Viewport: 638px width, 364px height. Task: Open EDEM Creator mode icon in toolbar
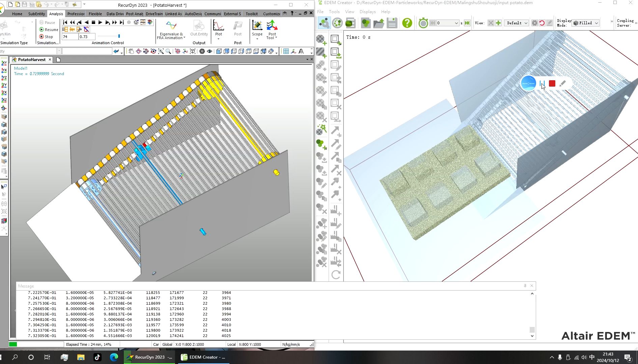[324, 23]
